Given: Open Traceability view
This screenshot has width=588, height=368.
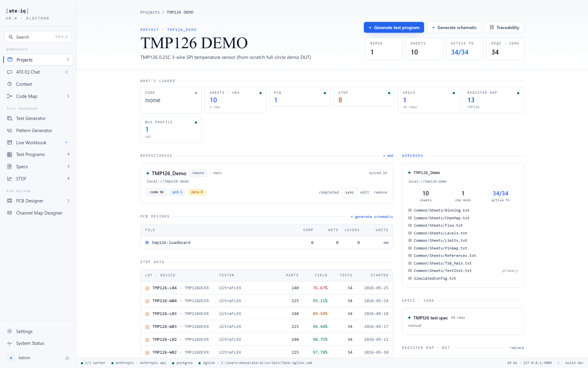Looking at the screenshot, I should (504, 27).
